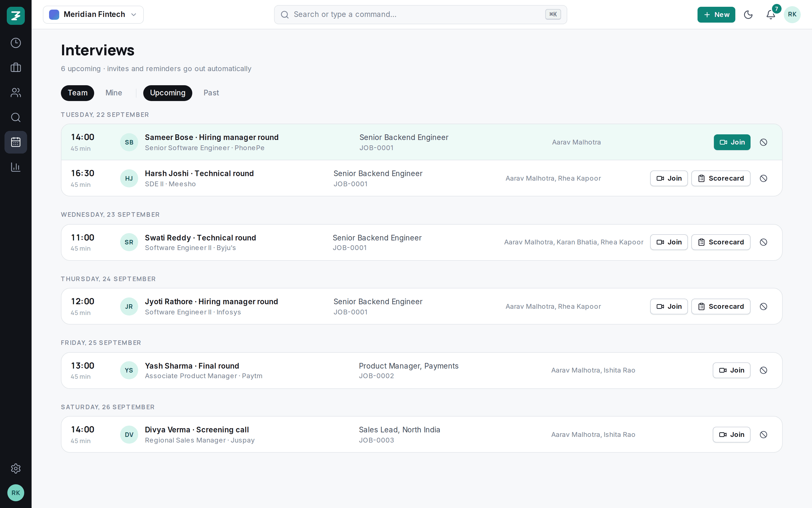Click the green Z app logo
The width and height of the screenshot is (812, 508).
tap(16, 16)
